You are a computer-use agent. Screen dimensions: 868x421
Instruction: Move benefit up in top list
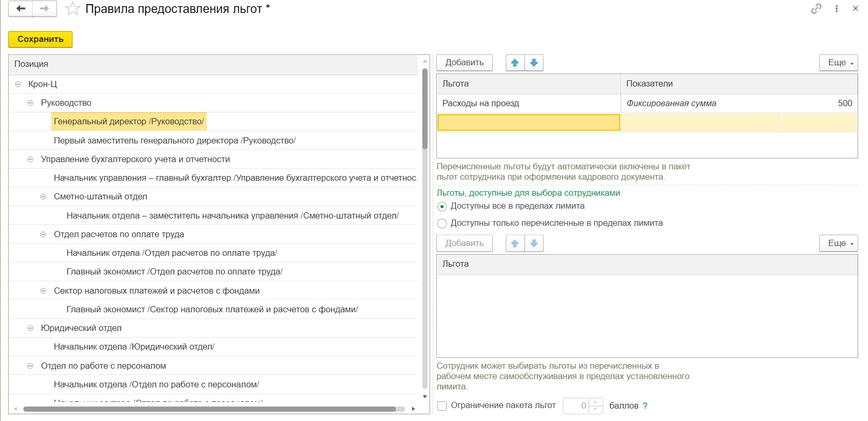515,63
